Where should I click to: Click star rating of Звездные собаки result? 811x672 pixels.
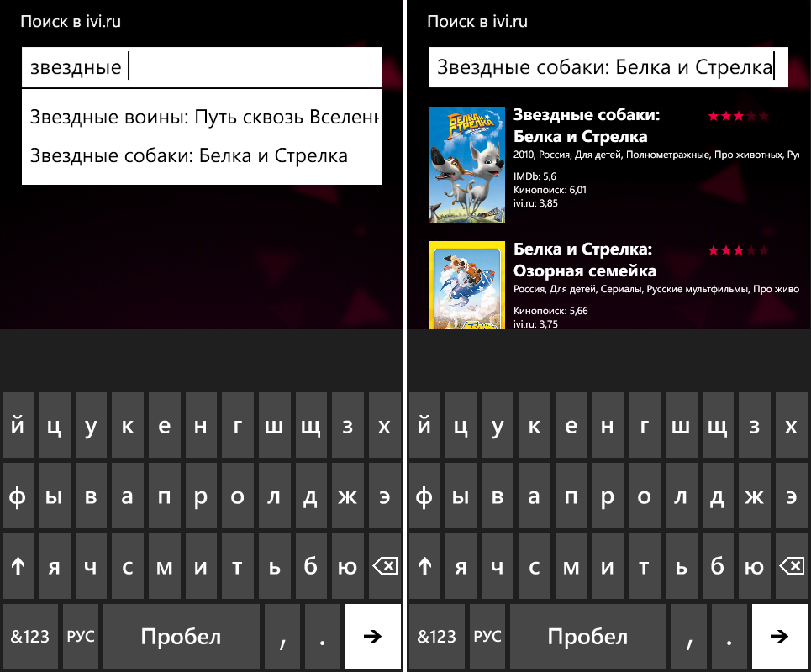[x=738, y=116]
